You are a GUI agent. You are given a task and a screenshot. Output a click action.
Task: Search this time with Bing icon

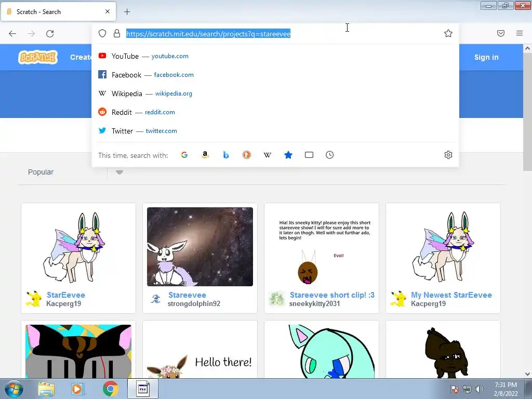(x=226, y=155)
